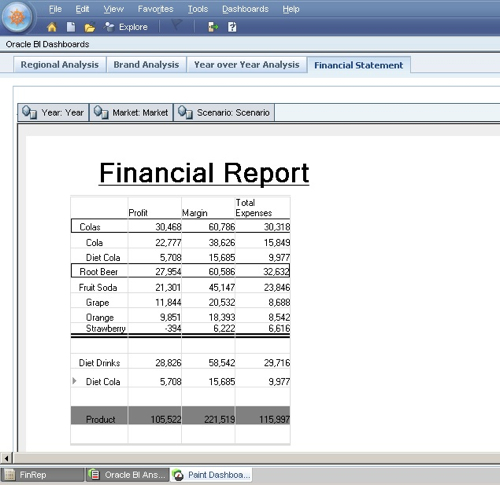Switch to Brand Analysis tab
Viewport: 500px width, 485px height.
click(x=146, y=65)
